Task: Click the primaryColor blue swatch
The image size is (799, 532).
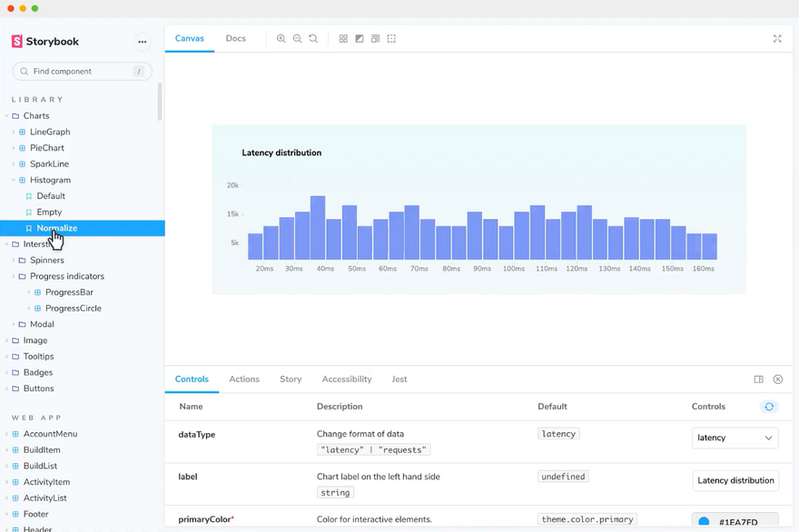Action: point(704,522)
